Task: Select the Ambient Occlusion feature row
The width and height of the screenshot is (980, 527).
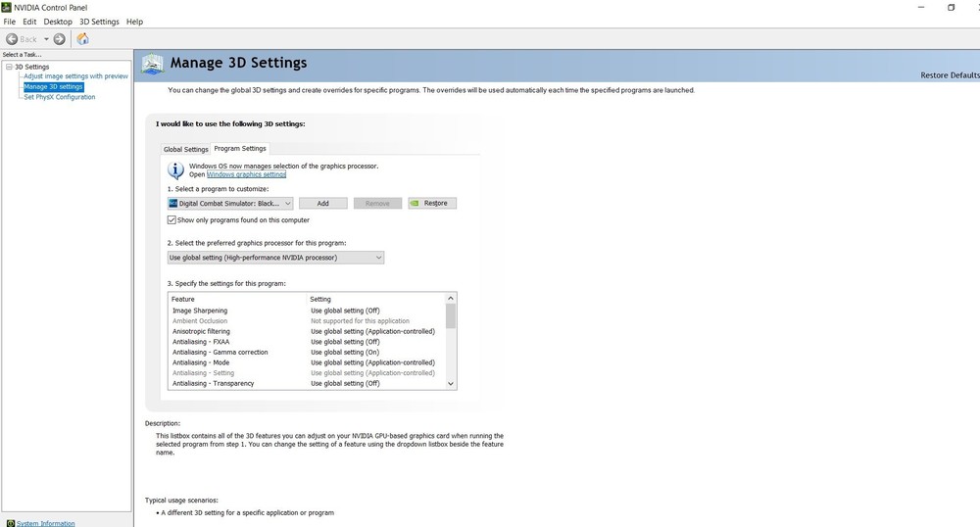Action: [307, 321]
